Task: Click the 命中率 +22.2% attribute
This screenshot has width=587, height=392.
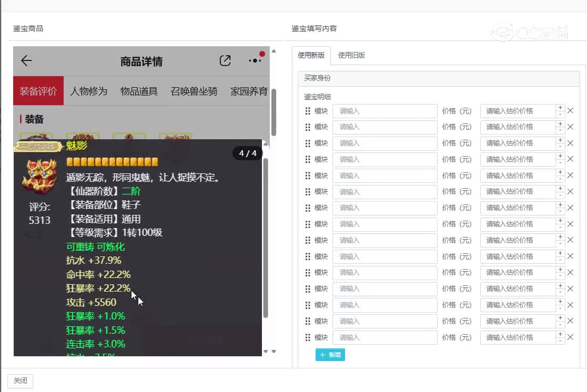Action: tap(98, 274)
